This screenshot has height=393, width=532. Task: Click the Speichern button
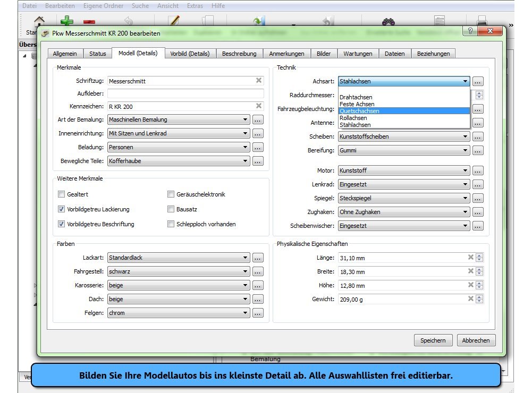click(x=433, y=340)
